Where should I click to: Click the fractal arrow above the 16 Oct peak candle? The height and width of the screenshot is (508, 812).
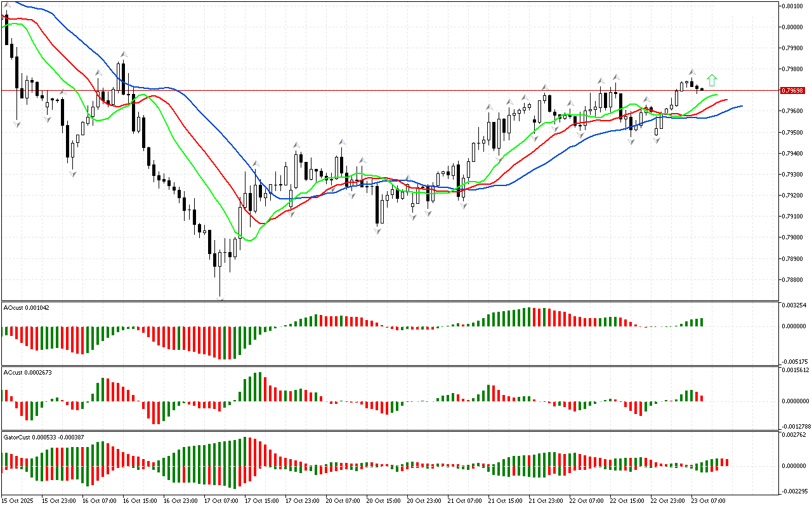coord(124,55)
